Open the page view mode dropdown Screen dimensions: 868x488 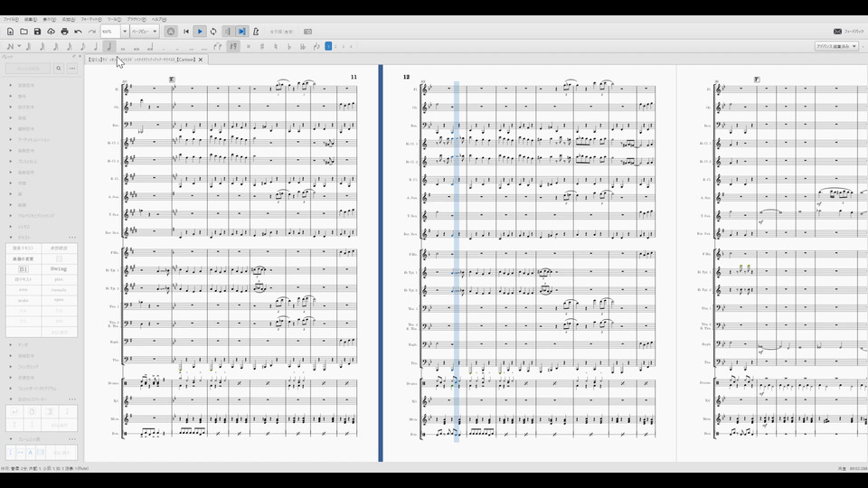145,32
